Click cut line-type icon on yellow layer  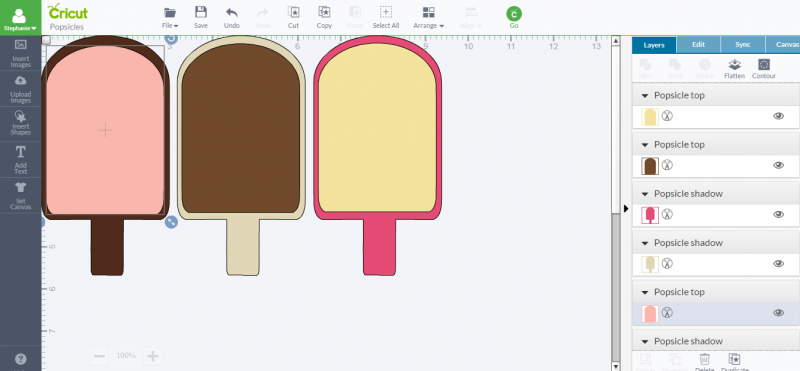click(x=667, y=116)
